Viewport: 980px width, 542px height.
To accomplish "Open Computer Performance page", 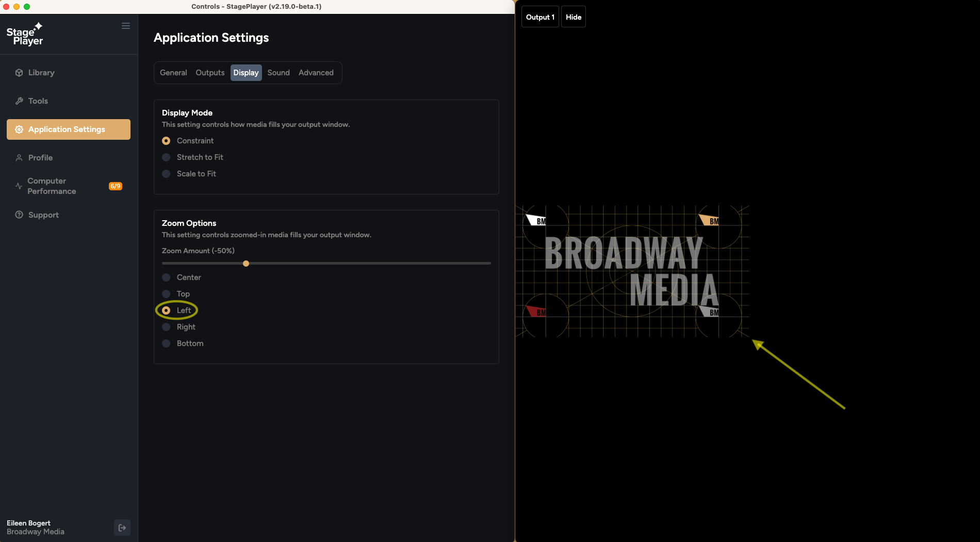I will 69,186.
